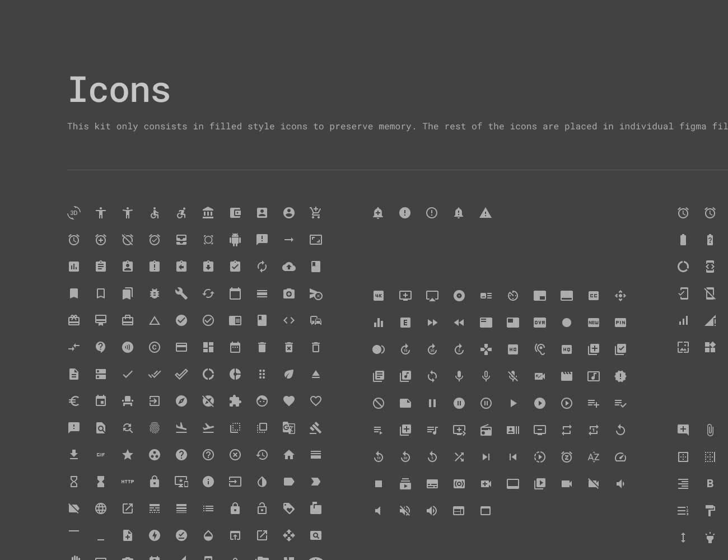Click the 3D rotation icon
This screenshot has height=560, width=728.
(x=74, y=213)
